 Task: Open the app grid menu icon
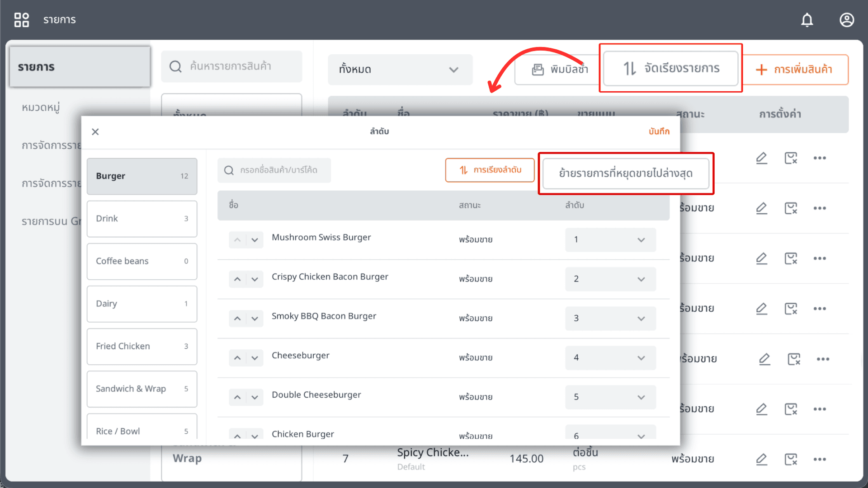pos(21,20)
